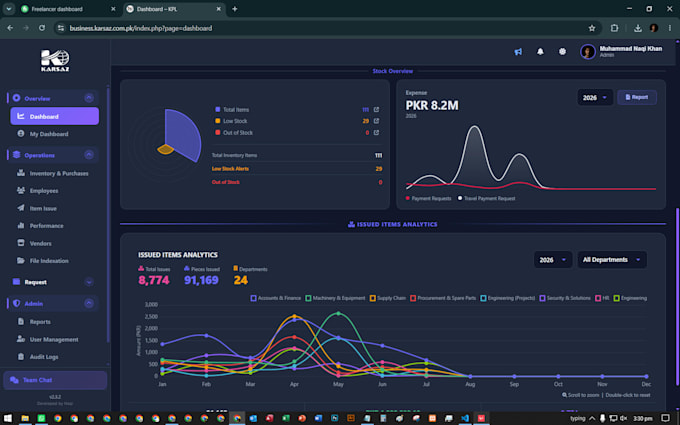
Task: Toggle the Procurement & Spare Parts legend series
Action: click(x=443, y=298)
